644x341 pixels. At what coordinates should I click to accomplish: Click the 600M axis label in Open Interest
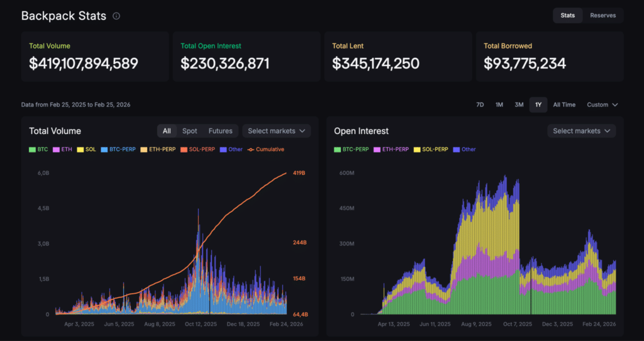pyautogui.click(x=347, y=173)
